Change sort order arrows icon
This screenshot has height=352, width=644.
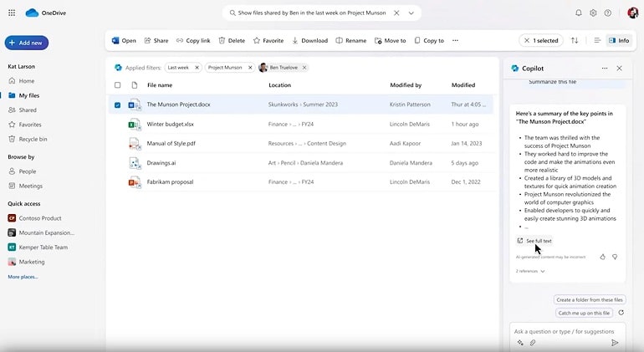[575, 40]
